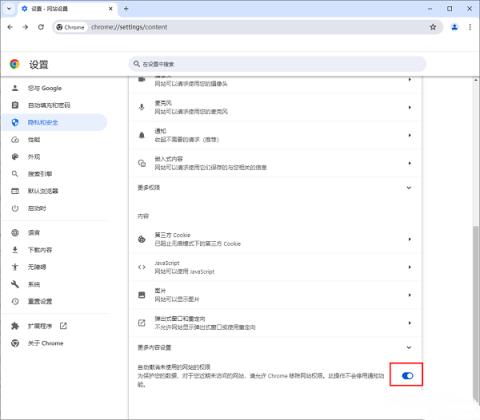Open a new tab with plus button

coord(126,9)
